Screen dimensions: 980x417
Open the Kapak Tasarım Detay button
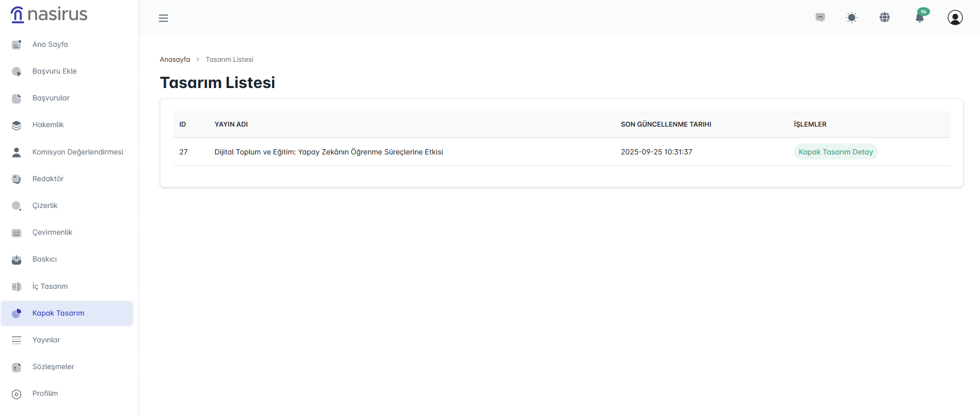[x=835, y=152]
